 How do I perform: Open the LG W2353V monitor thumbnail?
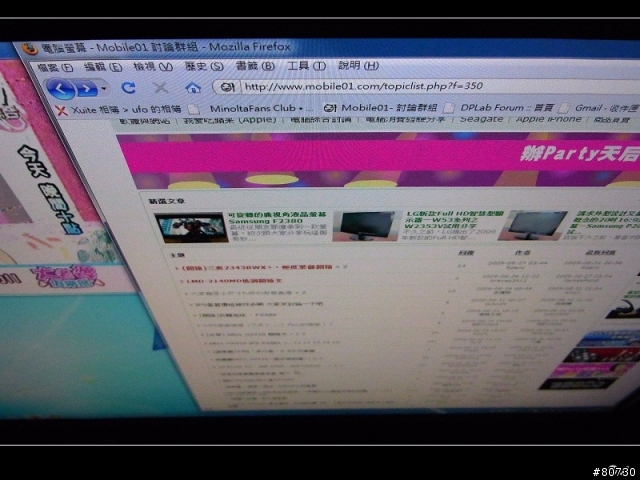pyautogui.click(x=365, y=226)
